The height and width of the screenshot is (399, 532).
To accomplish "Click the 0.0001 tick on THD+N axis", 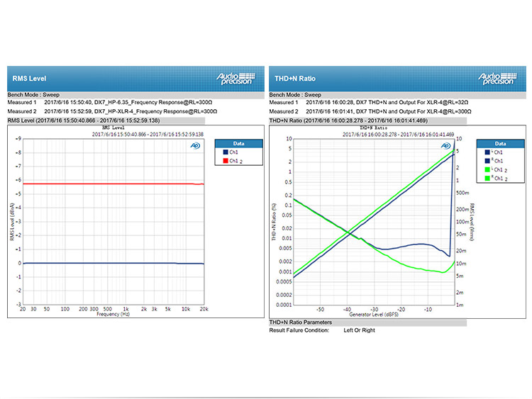I will pos(284,305).
